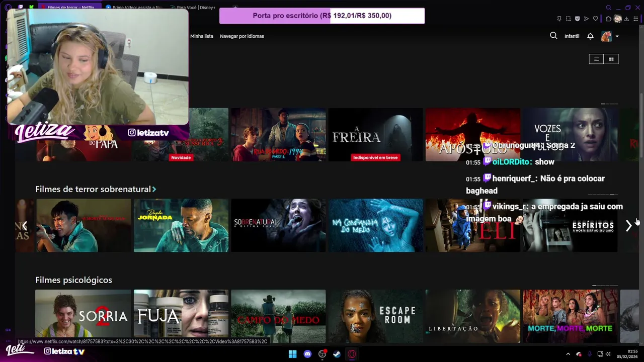
Task: Open the Opera easy setup sliders icon
Action: (637, 19)
